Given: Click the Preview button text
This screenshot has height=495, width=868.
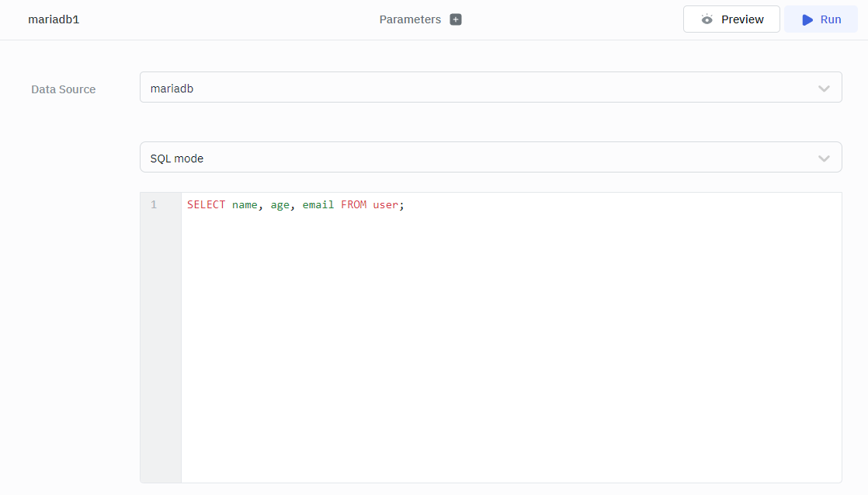Looking at the screenshot, I should coord(742,19).
